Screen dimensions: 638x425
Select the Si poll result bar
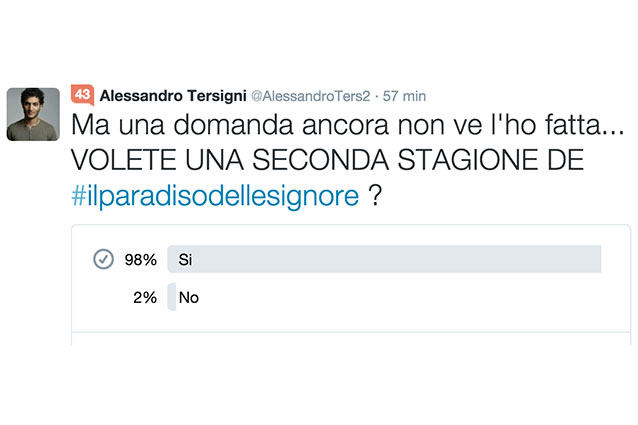[384, 259]
